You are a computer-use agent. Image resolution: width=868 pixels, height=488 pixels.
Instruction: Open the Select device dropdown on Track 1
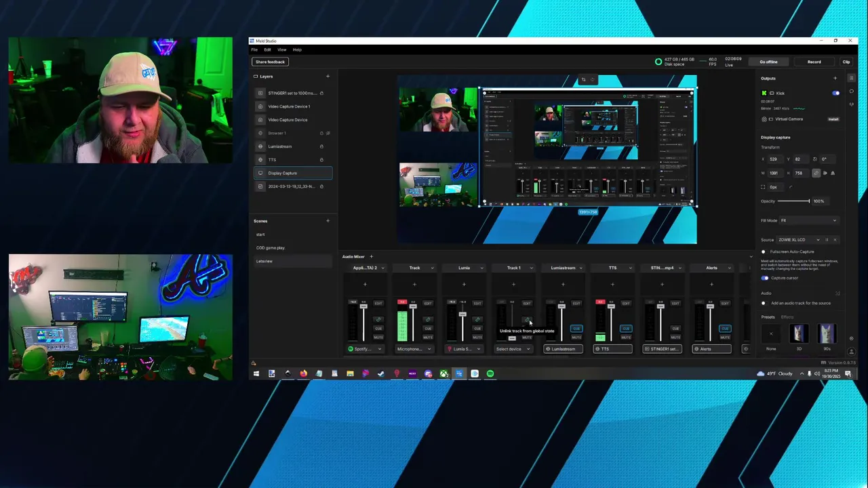tap(513, 349)
